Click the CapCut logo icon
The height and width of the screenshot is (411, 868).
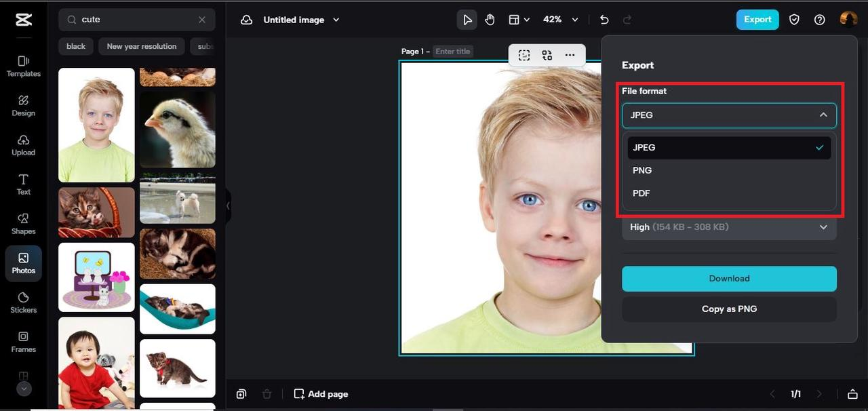click(24, 20)
